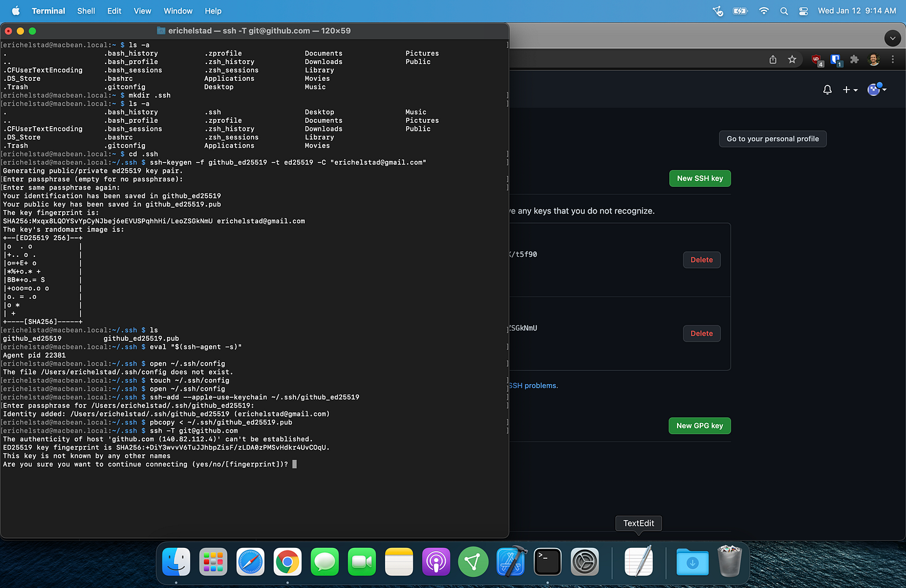Click the Wi-Fi status icon

point(764,11)
